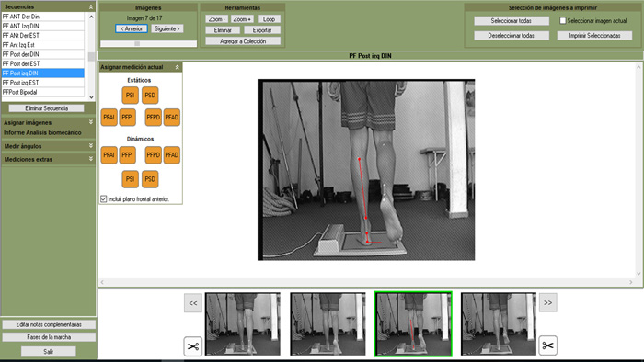This screenshot has width=644, height=362.
Task: Click the Anterior image button
Action: (x=132, y=28)
